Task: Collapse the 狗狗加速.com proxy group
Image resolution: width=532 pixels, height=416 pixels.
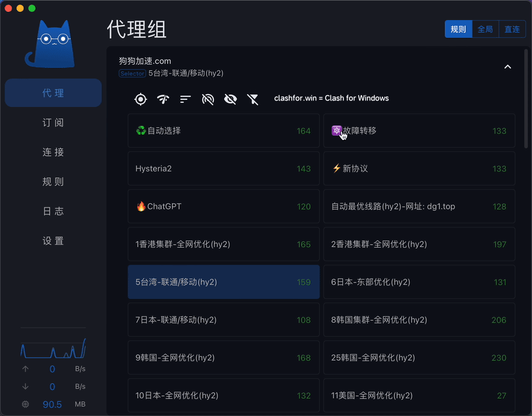Action: coord(507,67)
